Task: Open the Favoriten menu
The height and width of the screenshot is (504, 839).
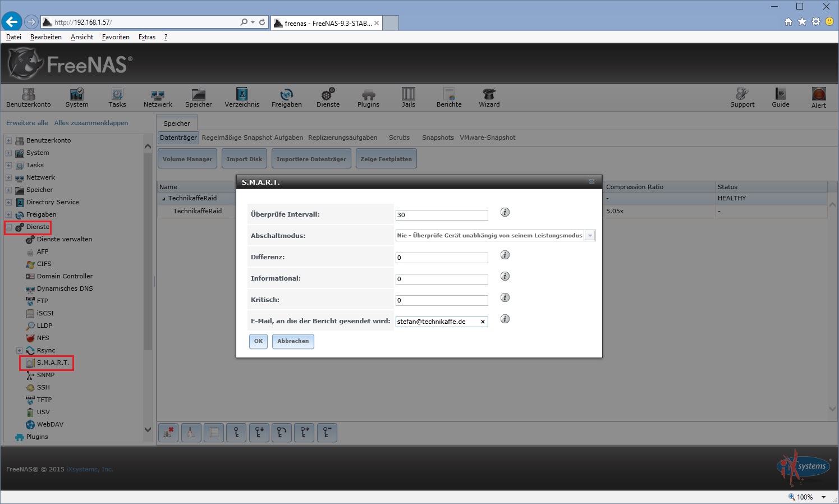Action: [116, 37]
